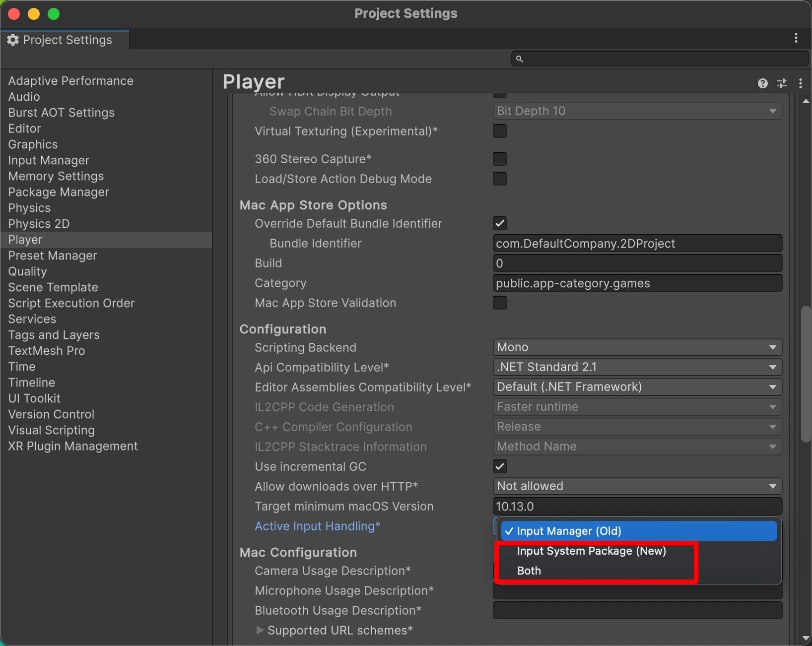This screenshot has width=812, height=646.
Task: Select the Player settings category
Action: click(x=106, y=240)
